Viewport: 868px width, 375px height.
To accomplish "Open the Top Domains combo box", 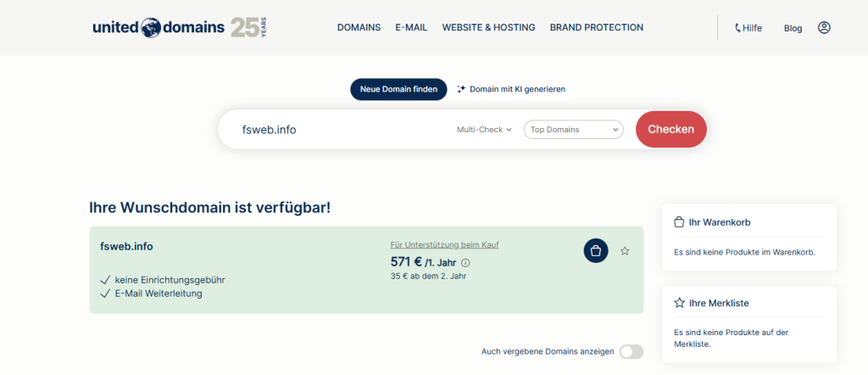I will (x=574, y=130).
